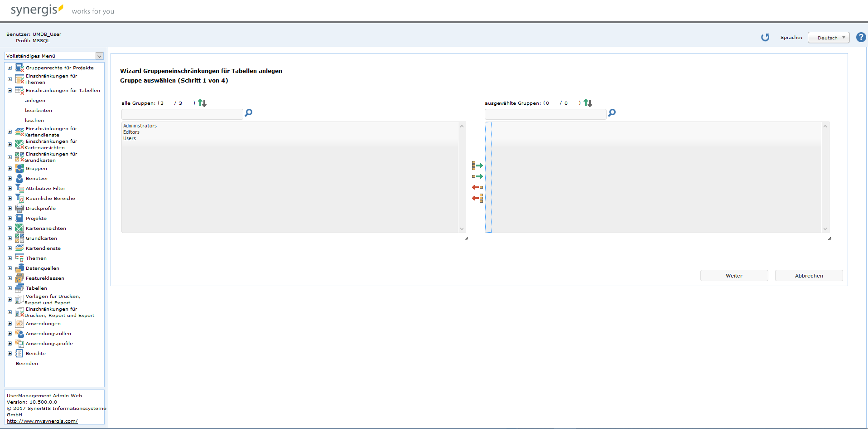Click the search magnifier beside alle Gruppen

[248, 112]
